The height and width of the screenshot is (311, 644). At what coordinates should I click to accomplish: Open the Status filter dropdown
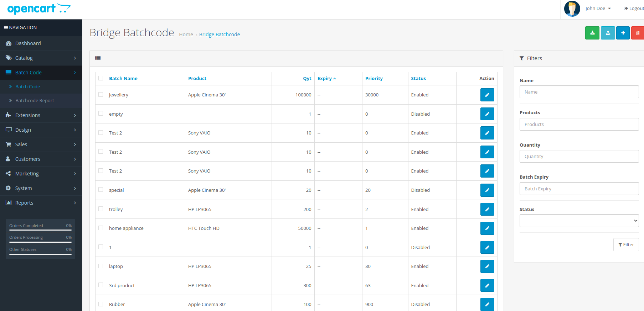pos(579,221)
